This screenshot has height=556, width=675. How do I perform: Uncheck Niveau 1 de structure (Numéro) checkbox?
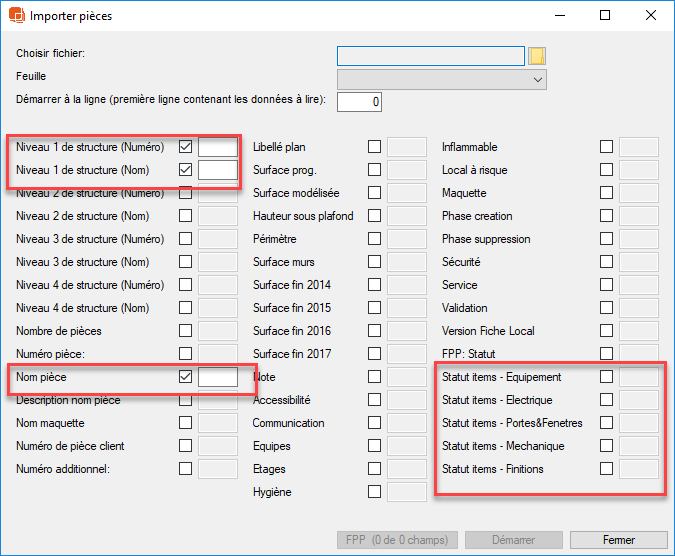(185, 147)
